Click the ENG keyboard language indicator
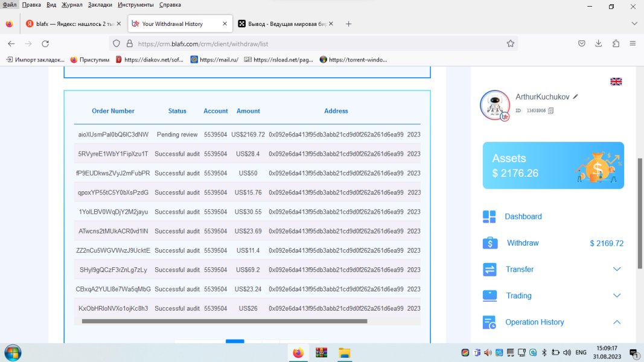Image resolution: width=644 pixels, height=362 pixels. point(581,352)
